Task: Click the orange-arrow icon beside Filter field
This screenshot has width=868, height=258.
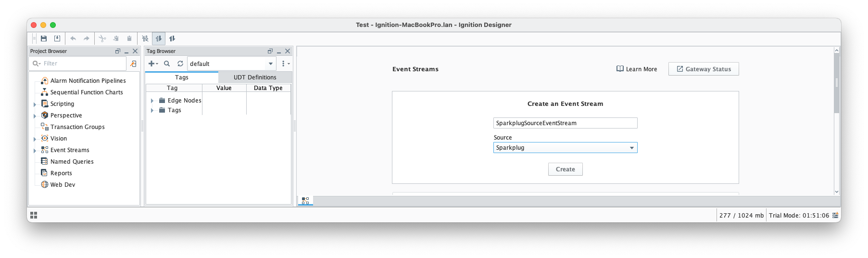Action: click(133, 64)
